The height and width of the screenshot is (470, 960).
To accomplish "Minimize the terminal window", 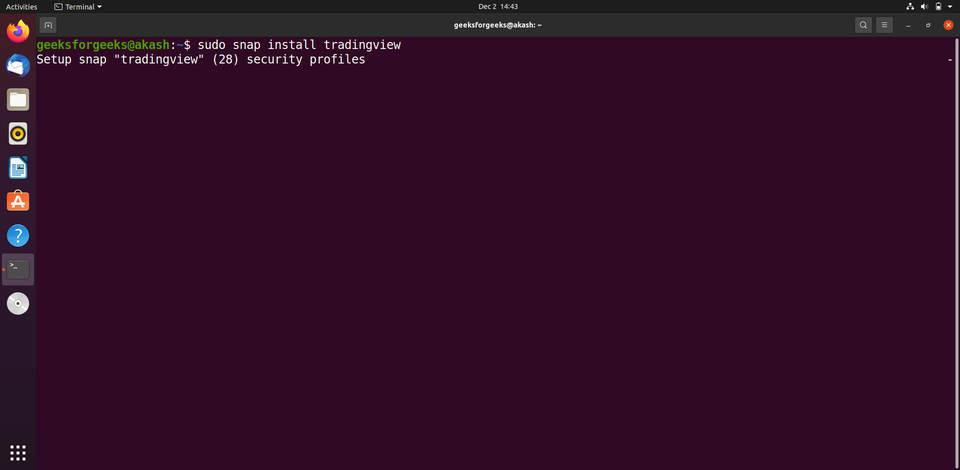I will tap(908, 25).
